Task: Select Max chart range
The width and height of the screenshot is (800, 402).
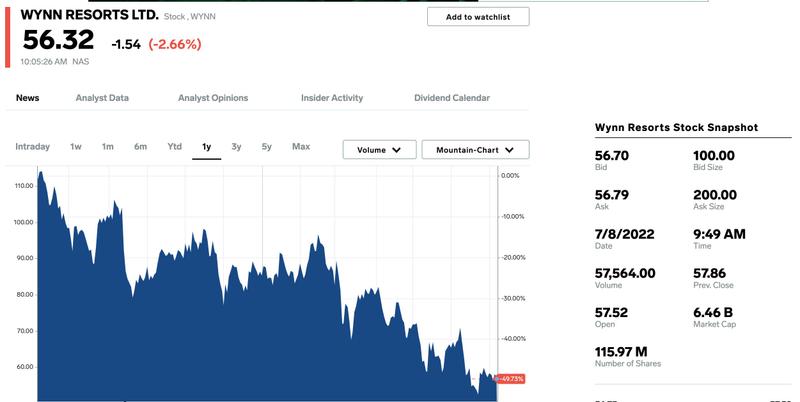Action: pos(301,146)
